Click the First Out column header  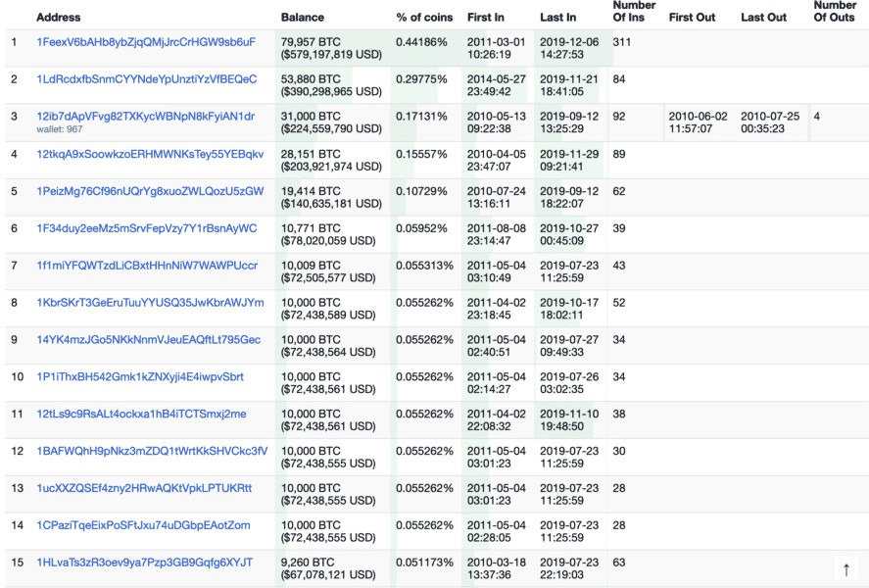pos(692,18)
